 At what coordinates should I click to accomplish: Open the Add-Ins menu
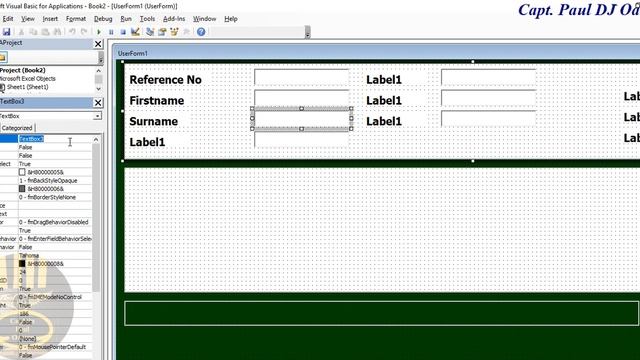tap(174, 19)
